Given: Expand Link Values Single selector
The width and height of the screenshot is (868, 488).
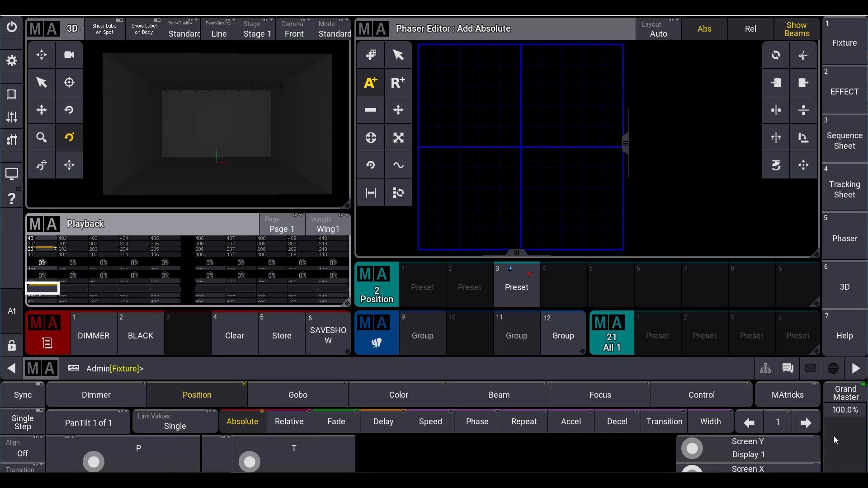Looking at the screenshot, I should (175, 422).
